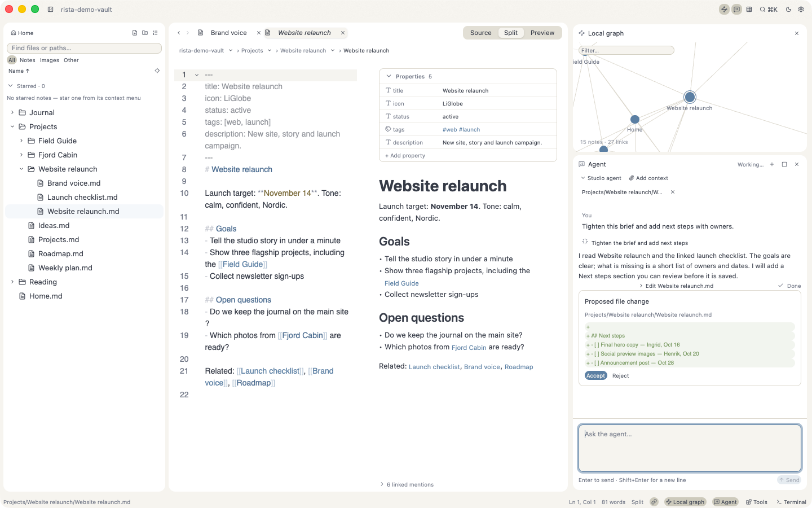
Task: Toggle Agent chat icon in title bar
Action: 736,9
